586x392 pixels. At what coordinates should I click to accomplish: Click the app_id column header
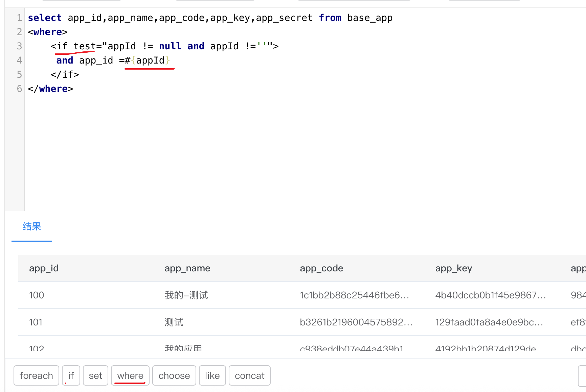(x=44, y=268)
